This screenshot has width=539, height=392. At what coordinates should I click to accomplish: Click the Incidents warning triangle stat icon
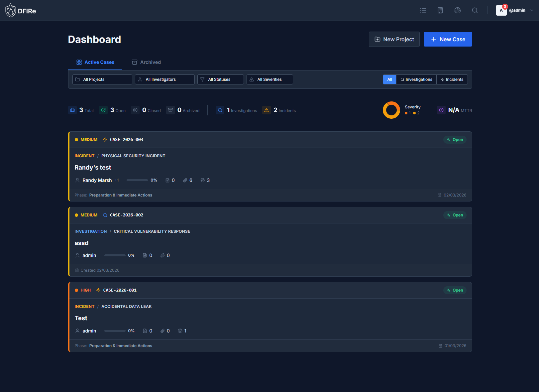point(267,110)
